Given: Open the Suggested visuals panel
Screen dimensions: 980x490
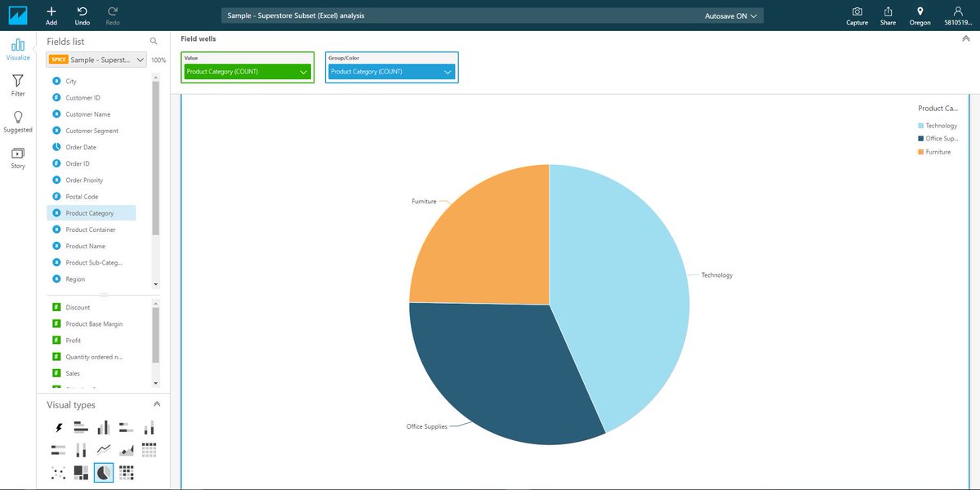Looking at the screenshot, I should pos(17,121).
